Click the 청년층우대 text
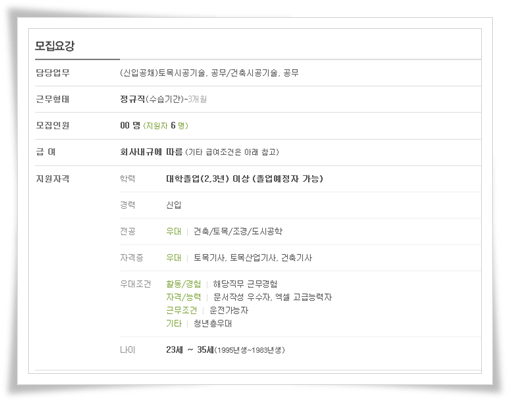This screenshot has height=400, width=508. pos(213,323)
